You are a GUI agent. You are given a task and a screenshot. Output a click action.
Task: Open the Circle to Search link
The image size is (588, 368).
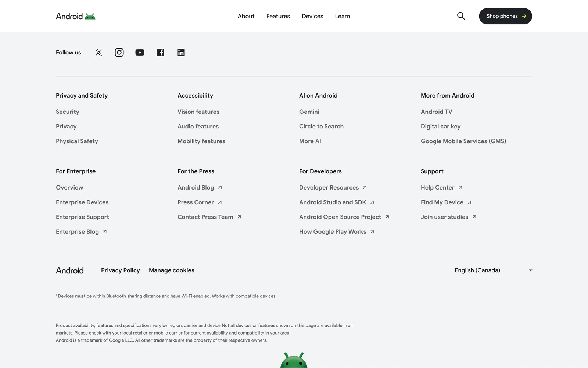tap(321, 127)
